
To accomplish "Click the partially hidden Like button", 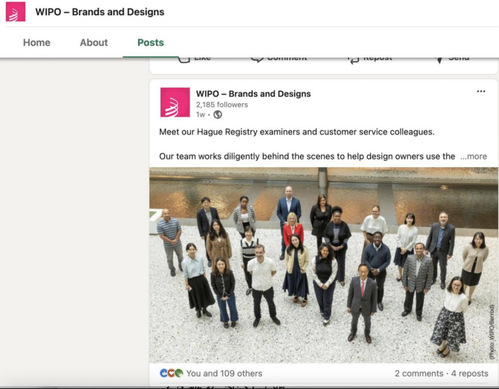I will pos(194,59).
